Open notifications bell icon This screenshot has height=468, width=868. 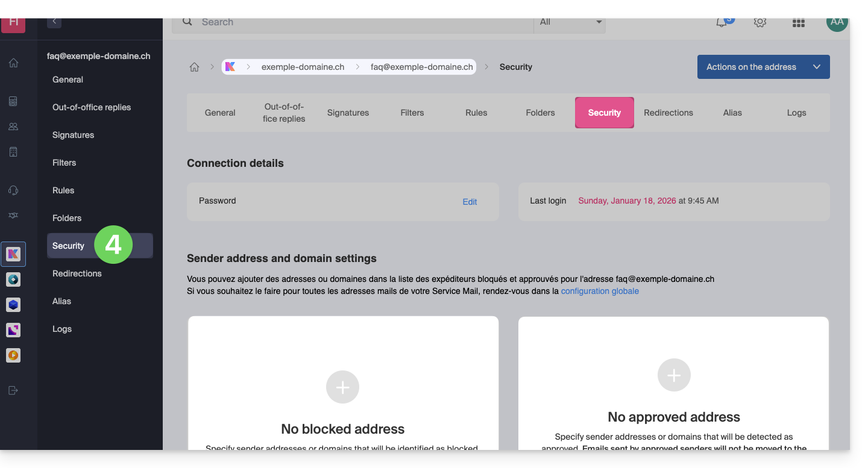pos(722,22)
